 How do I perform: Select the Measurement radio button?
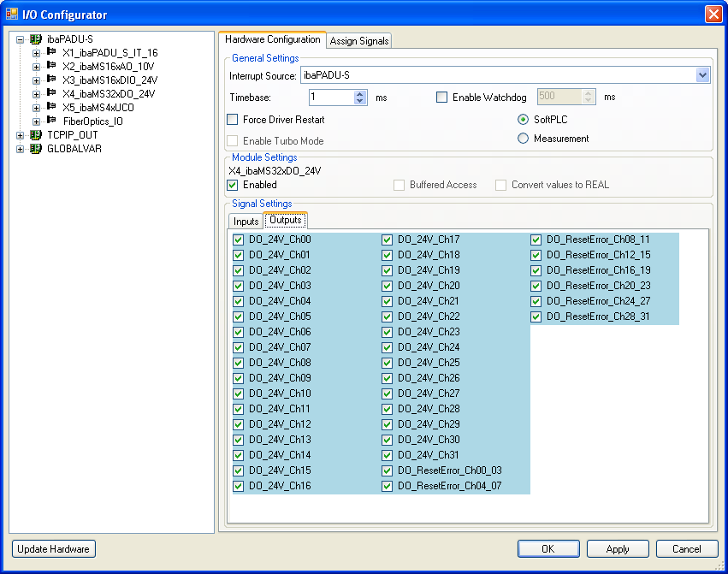[524, 139]
